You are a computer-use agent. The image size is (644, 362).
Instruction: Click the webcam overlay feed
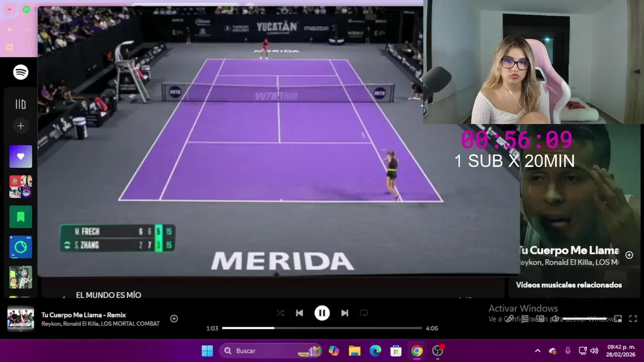click(x=533, y=61)
